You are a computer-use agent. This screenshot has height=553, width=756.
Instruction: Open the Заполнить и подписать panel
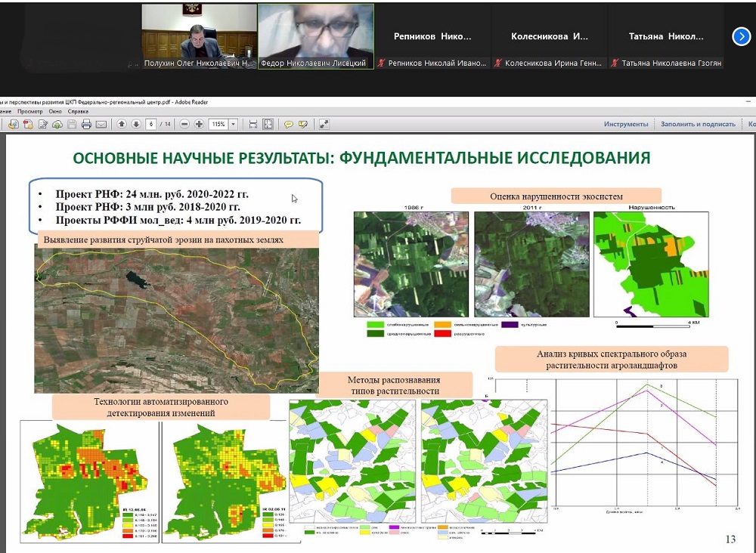point(697,124)
